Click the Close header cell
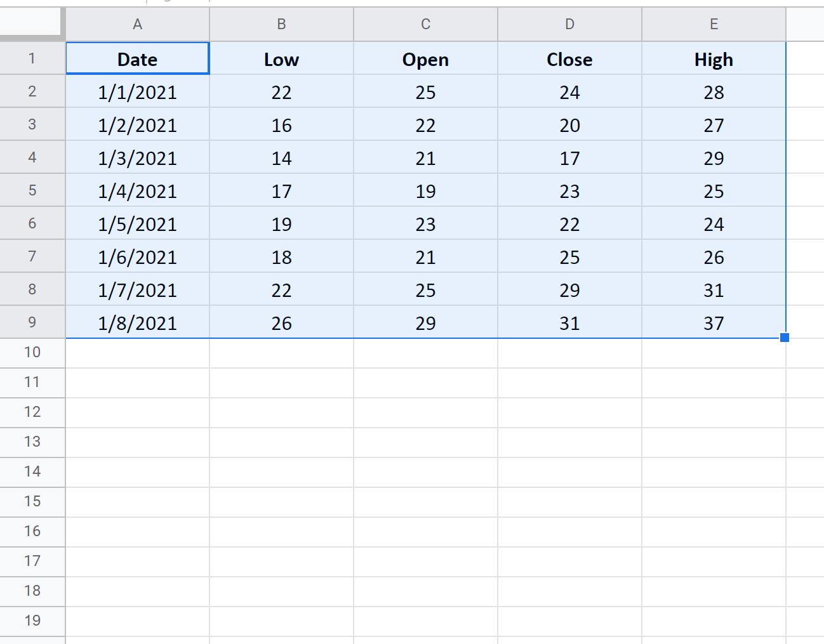Screen dimensions: 824x644 point(569,59)
